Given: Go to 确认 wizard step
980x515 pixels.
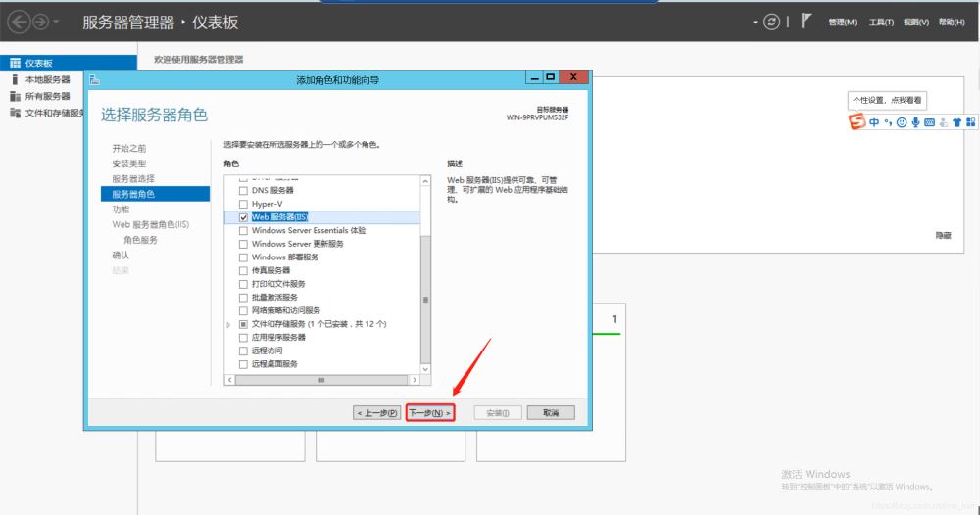Looking at the screenshot, I should coord(121,255).
